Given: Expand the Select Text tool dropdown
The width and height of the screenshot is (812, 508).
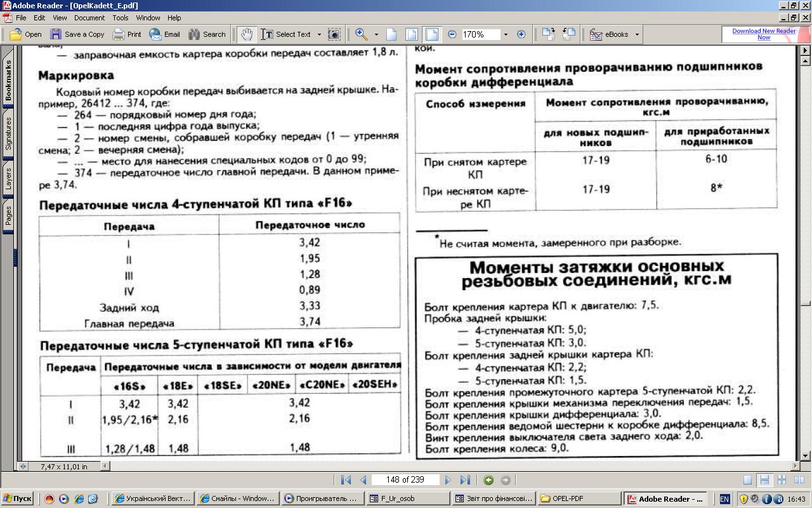Looking at the screenshot, I should 319,34.
